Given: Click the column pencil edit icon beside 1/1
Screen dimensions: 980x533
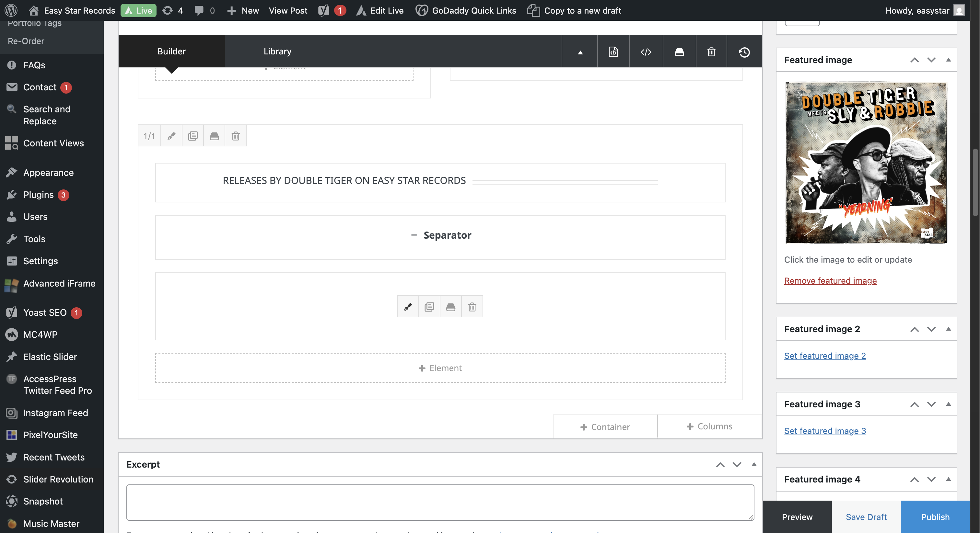Looking at the screenshot, I should coord(171,136).
